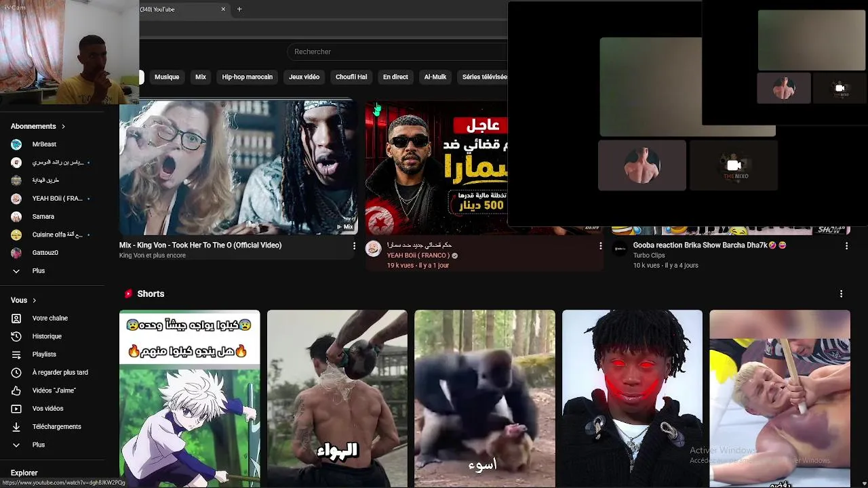Open the Explorer section heading
Image resolution: width=868 pixels, height=488 pixels.
(24, 473)
